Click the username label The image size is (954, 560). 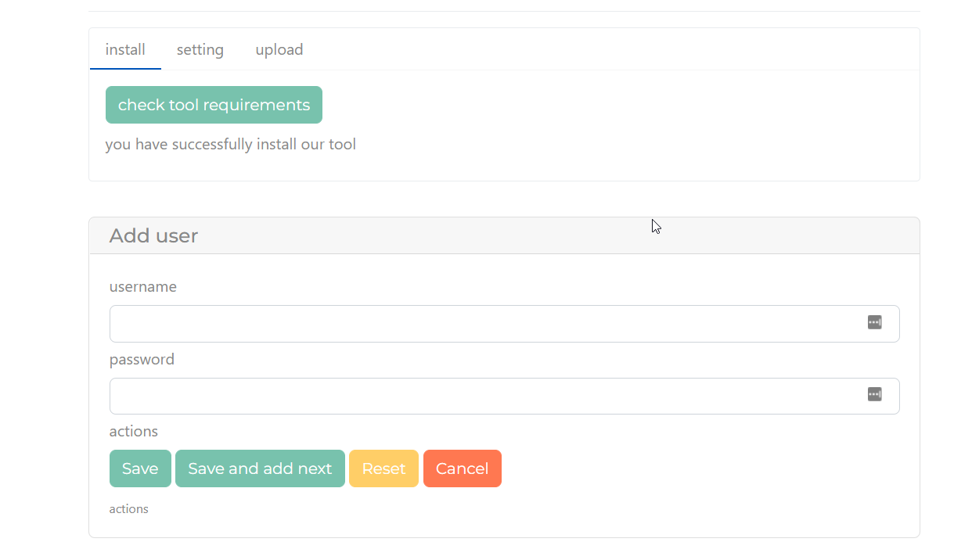(x=143, y=286)
